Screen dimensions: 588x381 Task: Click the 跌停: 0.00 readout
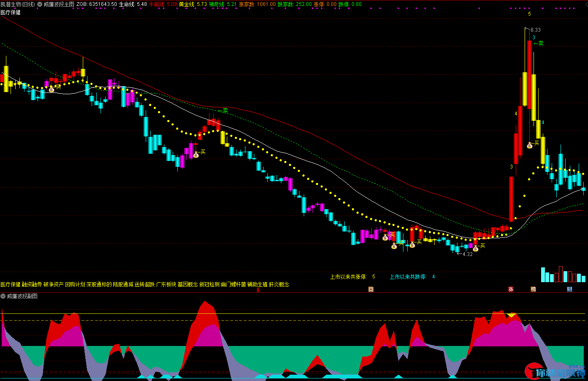pos(350,4)
